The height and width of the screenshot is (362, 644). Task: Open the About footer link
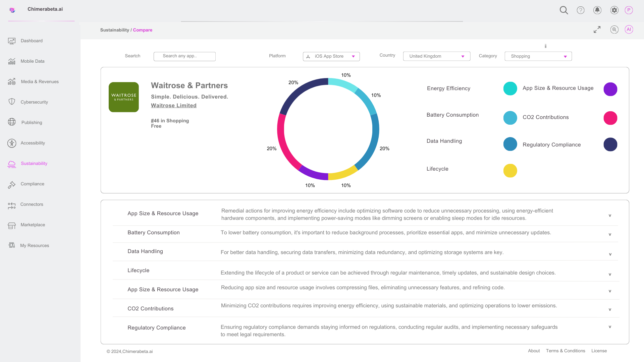(x=534, y=351)
